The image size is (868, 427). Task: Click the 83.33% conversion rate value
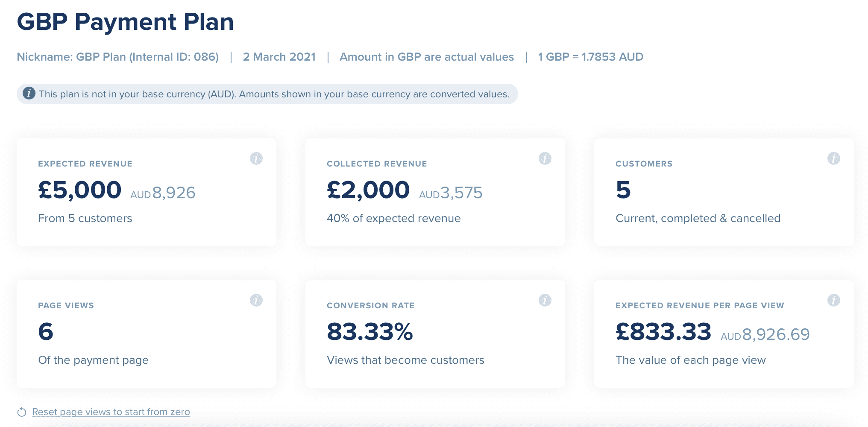370,332
